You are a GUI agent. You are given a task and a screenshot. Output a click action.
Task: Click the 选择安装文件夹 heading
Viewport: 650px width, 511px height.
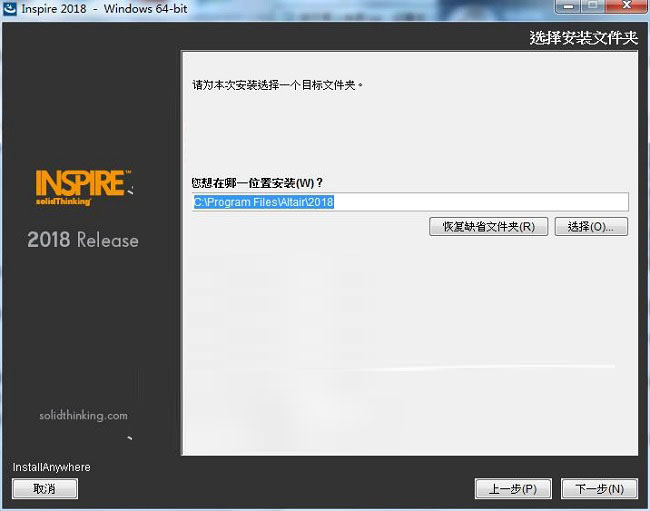tap(583, 38)
